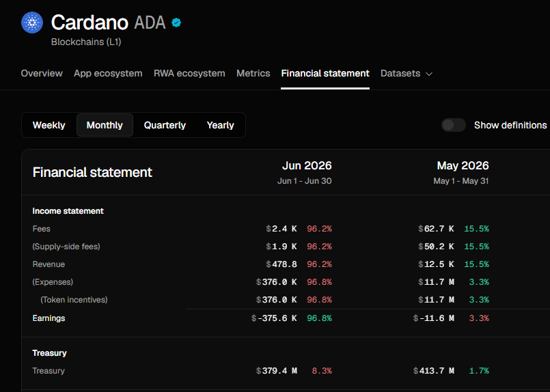Click the May Fees value $62.7 K
Viewport: 550px width, 392px height.
[x=436, y=229]
